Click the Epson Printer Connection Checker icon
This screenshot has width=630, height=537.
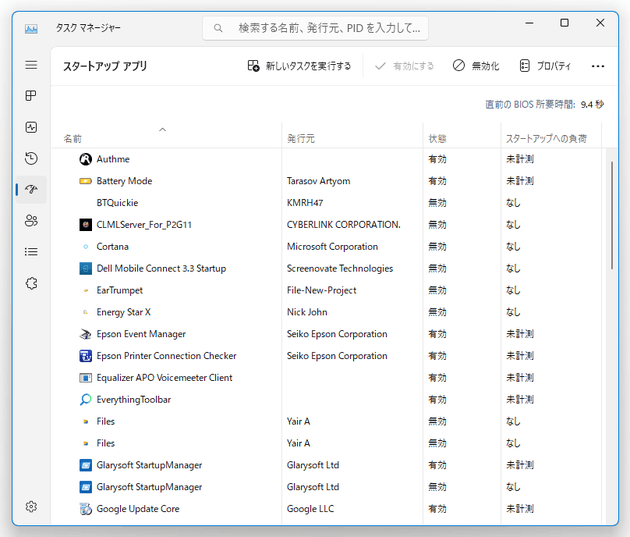86,356
